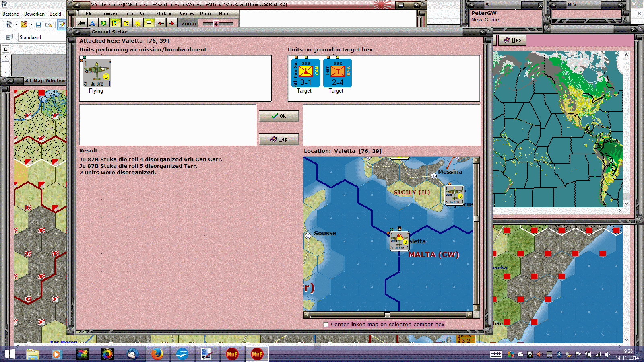Click the new document icon in the background editor

(9, 25)
